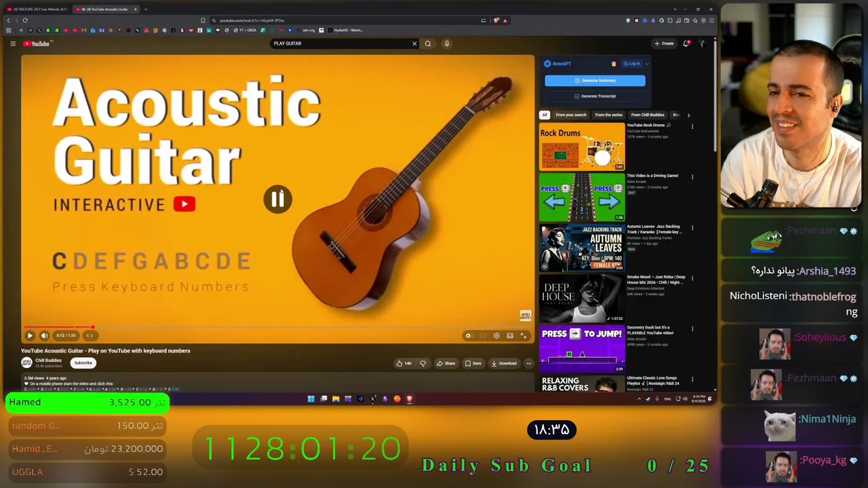Screen dimensions: 868x488
Task: Subscribe to the Chill Buddies channel
Action: coord(83,363)
